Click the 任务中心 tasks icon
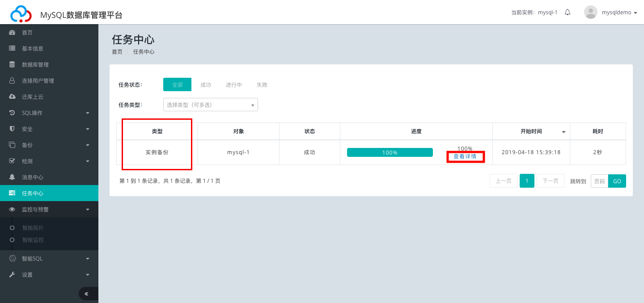 click(x=12, y=194)
